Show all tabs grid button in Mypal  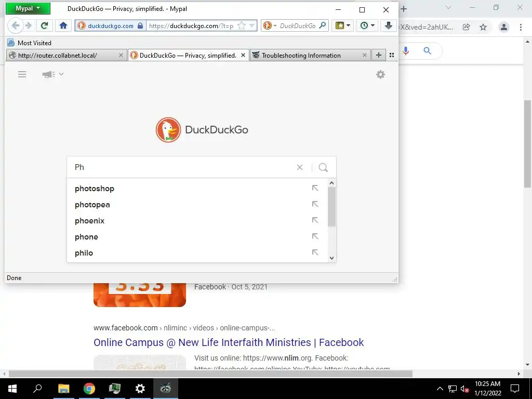tap(392, 55)
